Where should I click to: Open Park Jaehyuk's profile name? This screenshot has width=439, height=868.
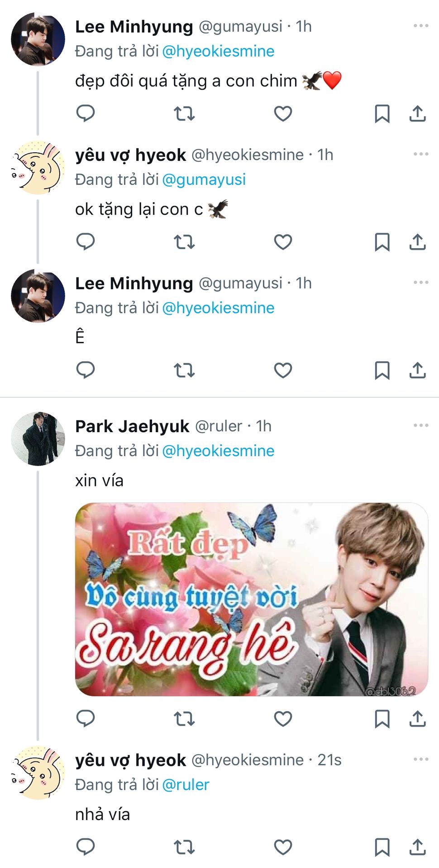(x=132, y=426)
